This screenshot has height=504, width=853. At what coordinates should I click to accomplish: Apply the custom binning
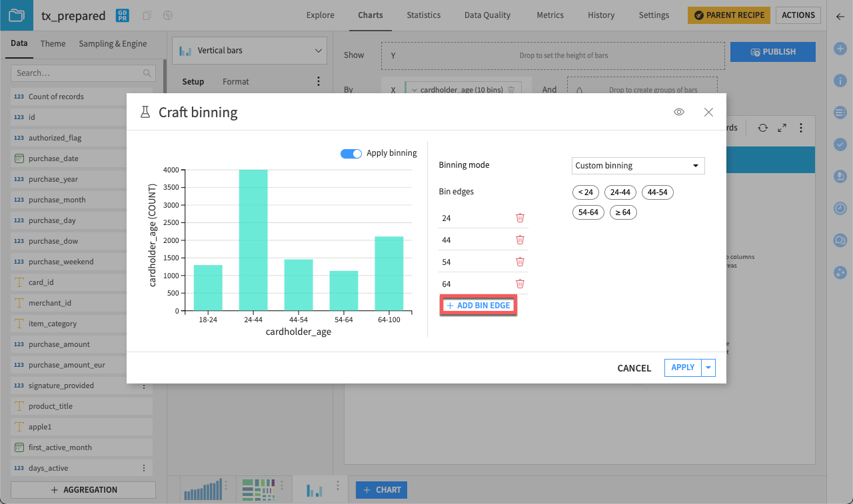(x=683, y=368)
